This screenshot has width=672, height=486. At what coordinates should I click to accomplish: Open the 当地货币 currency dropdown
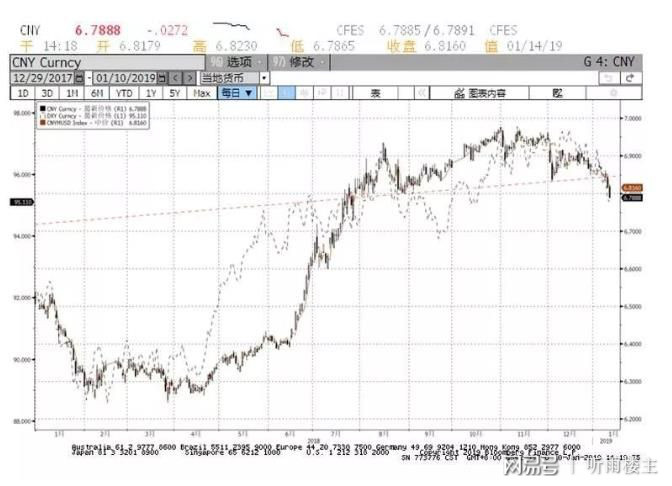tap(264, 77)
